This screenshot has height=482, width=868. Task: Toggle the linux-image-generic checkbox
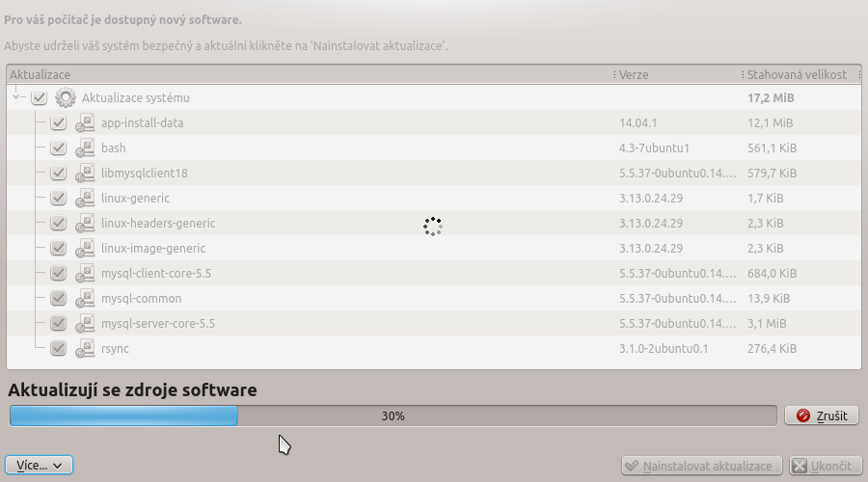58,248
